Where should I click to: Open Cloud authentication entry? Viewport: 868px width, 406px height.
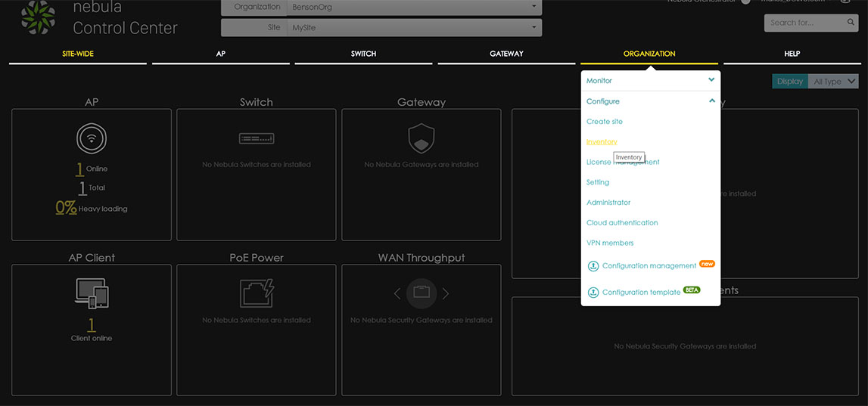pyautogui.click(x=622, y=223)
